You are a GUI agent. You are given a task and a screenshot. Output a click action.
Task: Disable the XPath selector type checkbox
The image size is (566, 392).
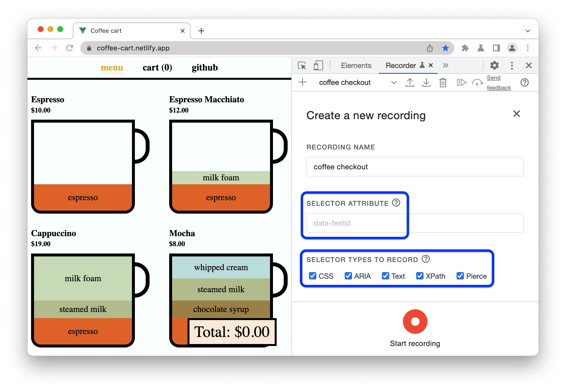420,276
